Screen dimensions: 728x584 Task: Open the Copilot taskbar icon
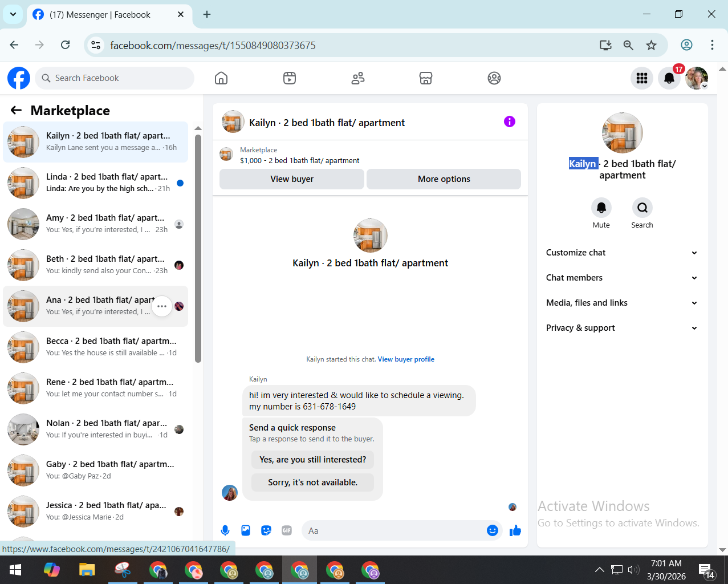(51, 570)
